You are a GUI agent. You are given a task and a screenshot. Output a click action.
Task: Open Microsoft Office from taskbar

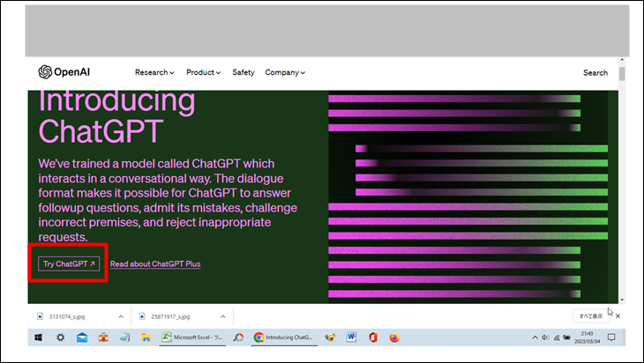pyautogui.click(x=373, y=337)
